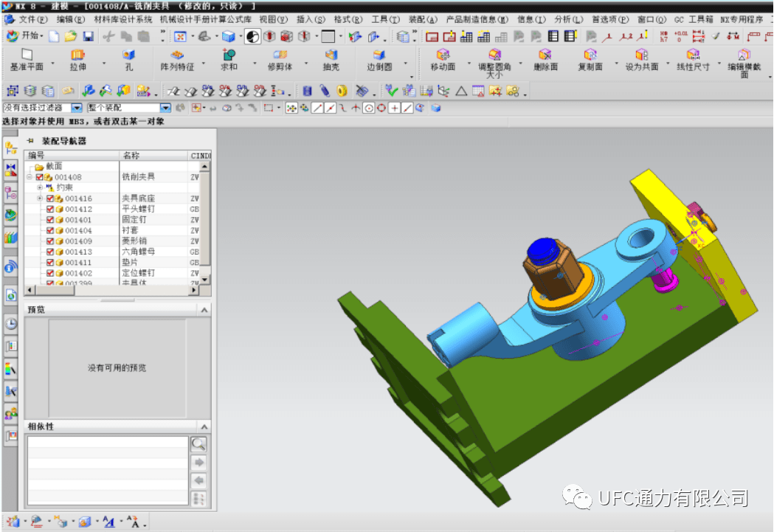
Task: Click the 开始 Start button
Action: coord(24,36)
